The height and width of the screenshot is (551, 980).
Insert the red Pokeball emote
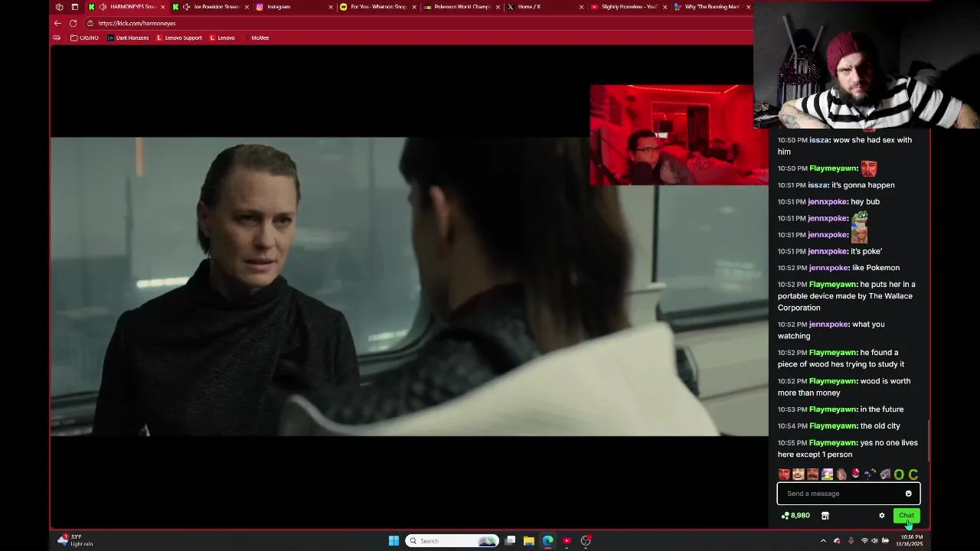click(x=856, y=474)
